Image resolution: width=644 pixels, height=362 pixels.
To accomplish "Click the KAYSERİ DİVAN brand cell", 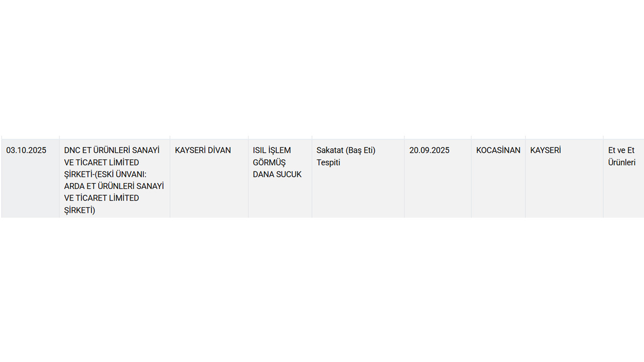I will 203,150.
